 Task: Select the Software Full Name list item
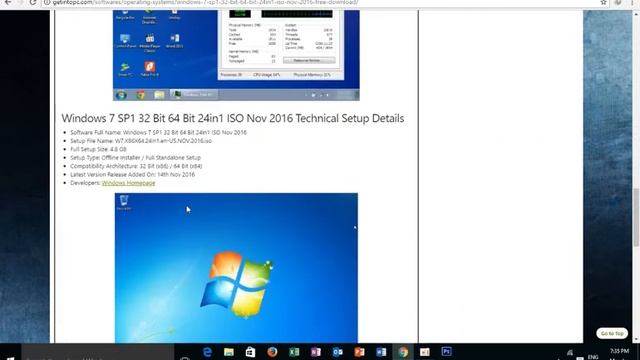[x=158, y=132]
